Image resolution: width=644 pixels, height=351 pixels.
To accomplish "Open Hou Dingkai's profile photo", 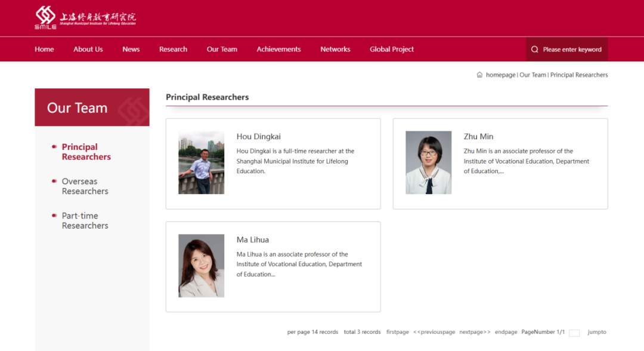I will 201,162.
